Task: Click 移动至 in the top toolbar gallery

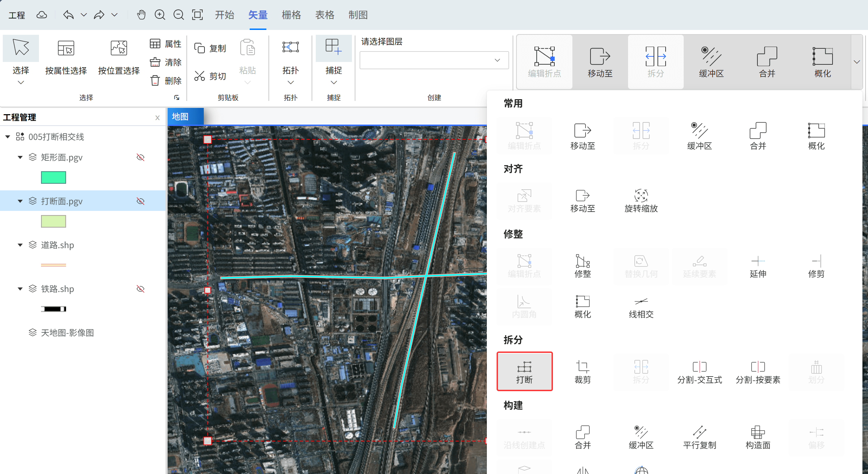Action: 600,62
